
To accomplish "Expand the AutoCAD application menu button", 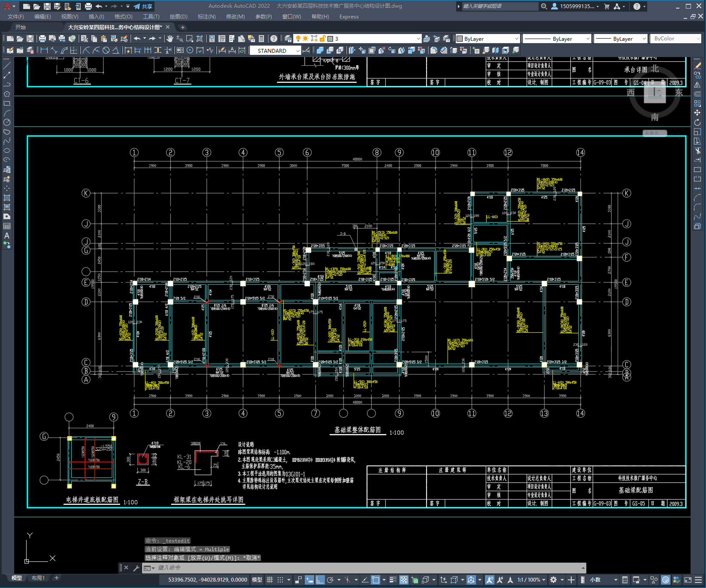I will [x=8, y=6].
